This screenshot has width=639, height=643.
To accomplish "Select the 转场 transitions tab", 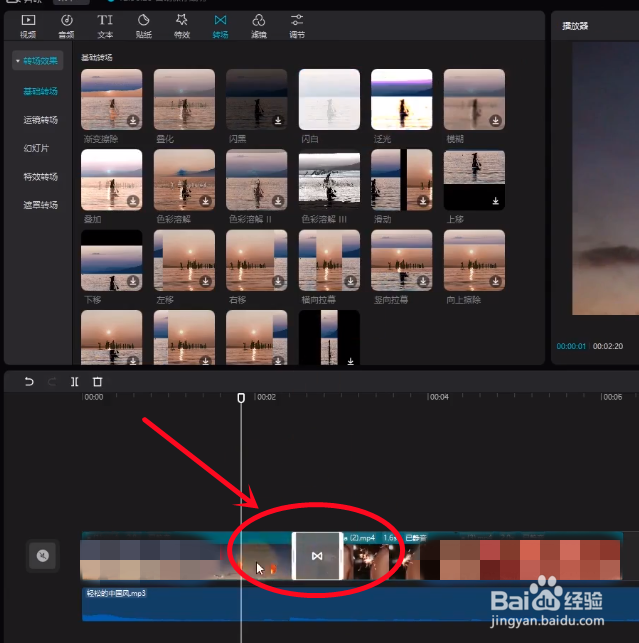I will pyautogui.click(x=220, y=26).
